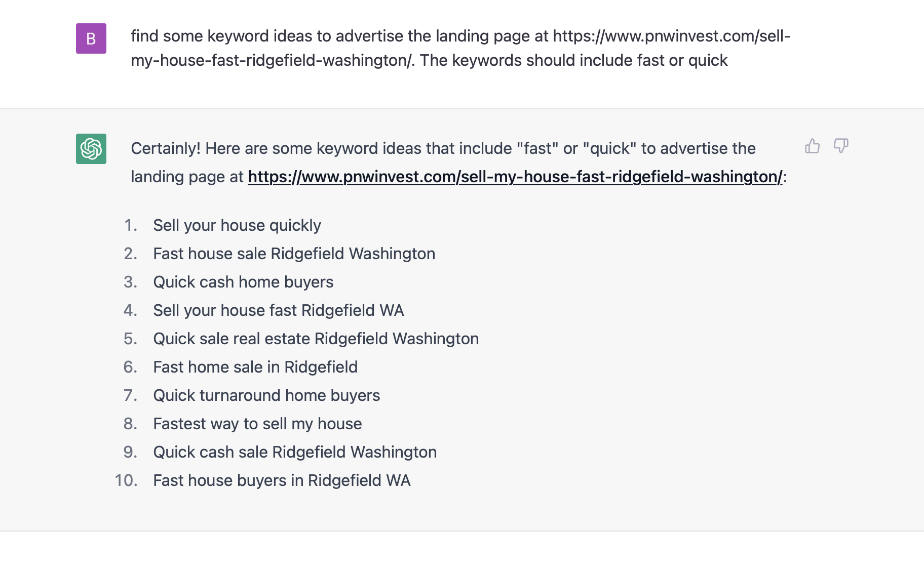The image size is (924, 572).
Task: Click the purple B user avatar
Action: tap(91, 38)
